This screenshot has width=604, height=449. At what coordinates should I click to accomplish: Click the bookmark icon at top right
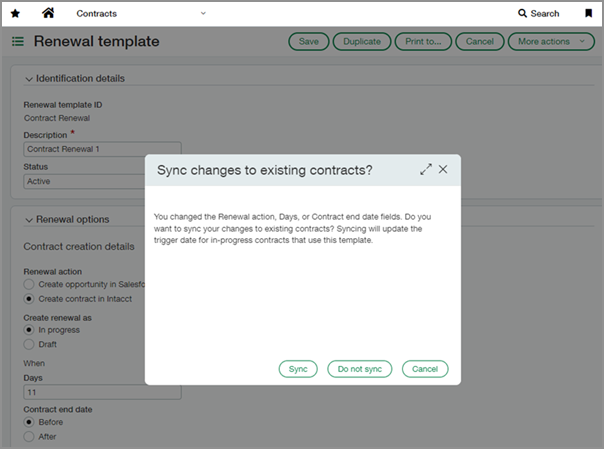click(x=588, y=14)
